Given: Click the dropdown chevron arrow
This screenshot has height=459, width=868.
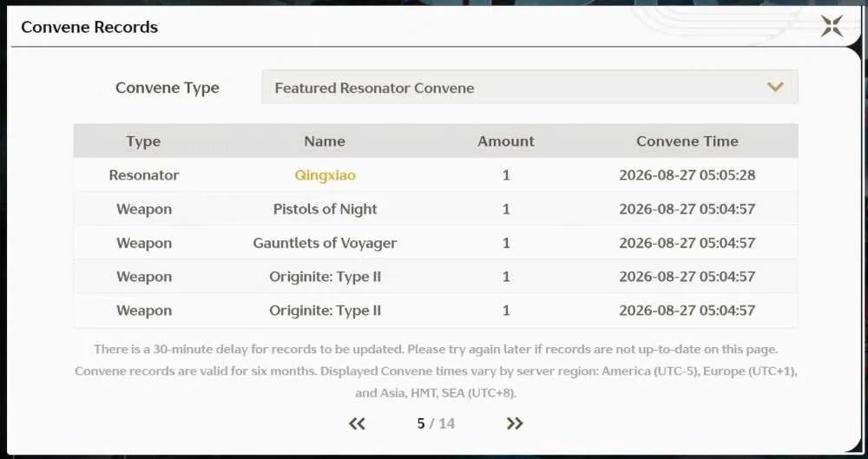Looking at the screenshot, I should 775,87.
